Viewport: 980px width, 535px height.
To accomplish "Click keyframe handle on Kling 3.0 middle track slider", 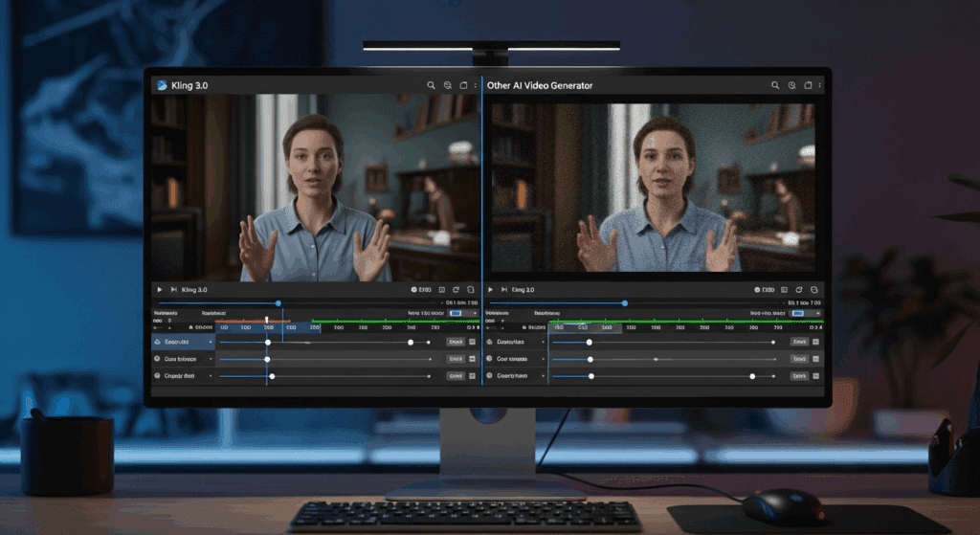I will click(267, 359).
